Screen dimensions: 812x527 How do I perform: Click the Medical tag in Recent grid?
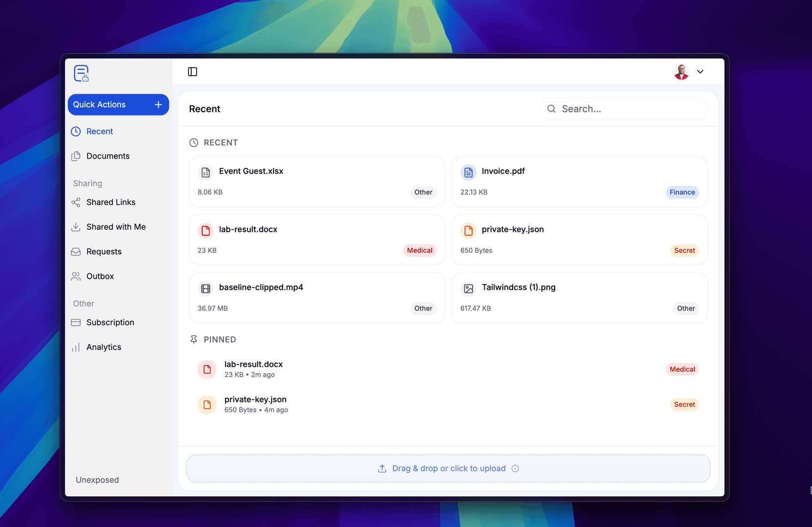[x=419, y=250]
